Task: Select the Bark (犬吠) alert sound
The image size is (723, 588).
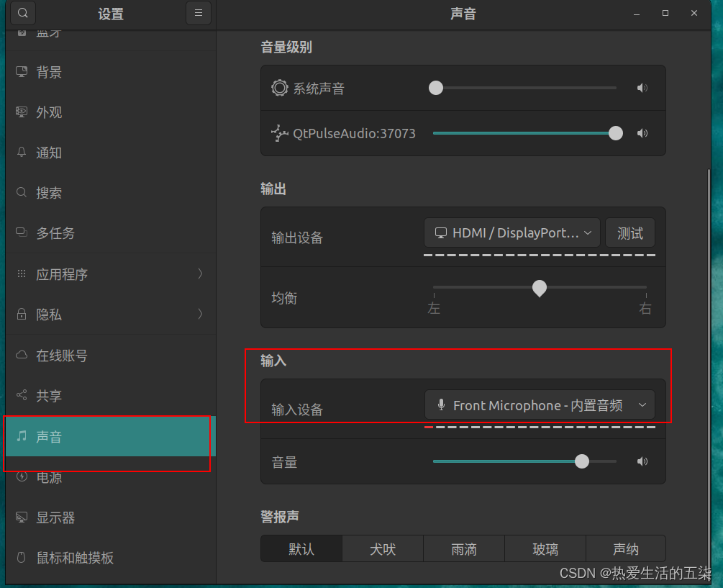Action: point(383,549)
